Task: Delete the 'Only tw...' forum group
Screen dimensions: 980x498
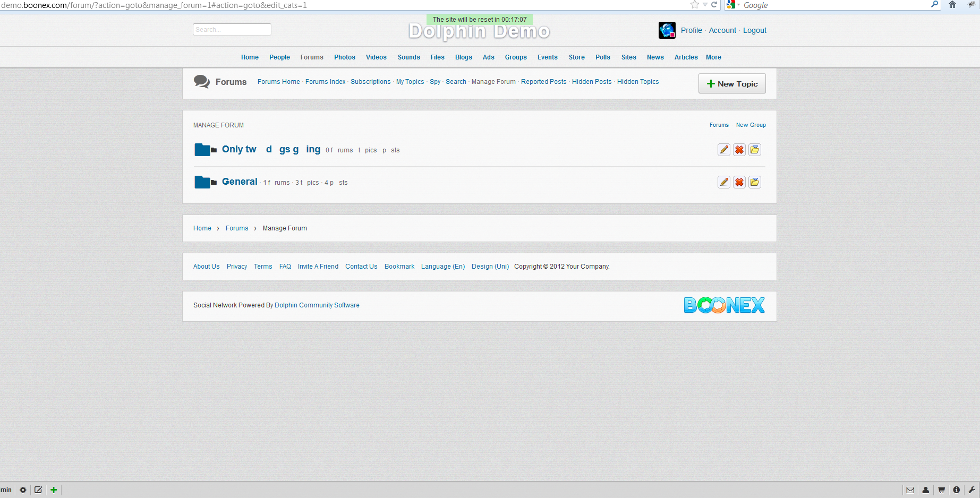Action: [739, 150]
